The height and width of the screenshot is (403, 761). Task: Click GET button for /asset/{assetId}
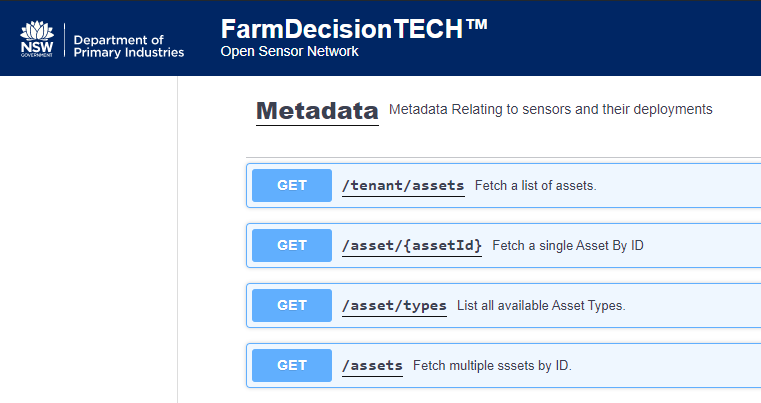pos(292,246)
